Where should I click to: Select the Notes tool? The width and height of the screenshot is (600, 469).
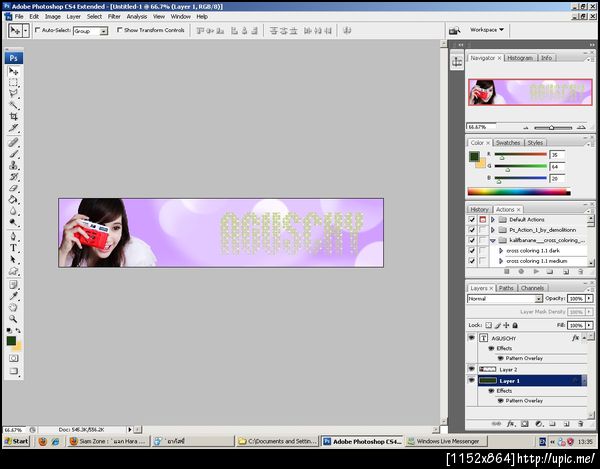[x=13, y=285]
